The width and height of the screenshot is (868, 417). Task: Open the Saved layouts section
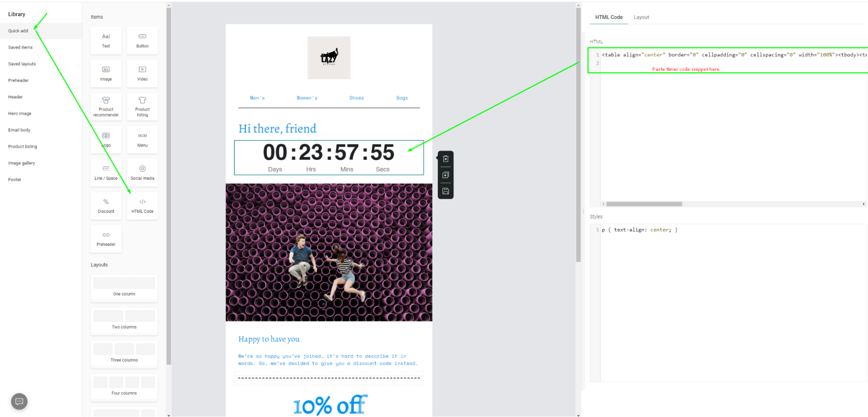(x=21, y=63)
